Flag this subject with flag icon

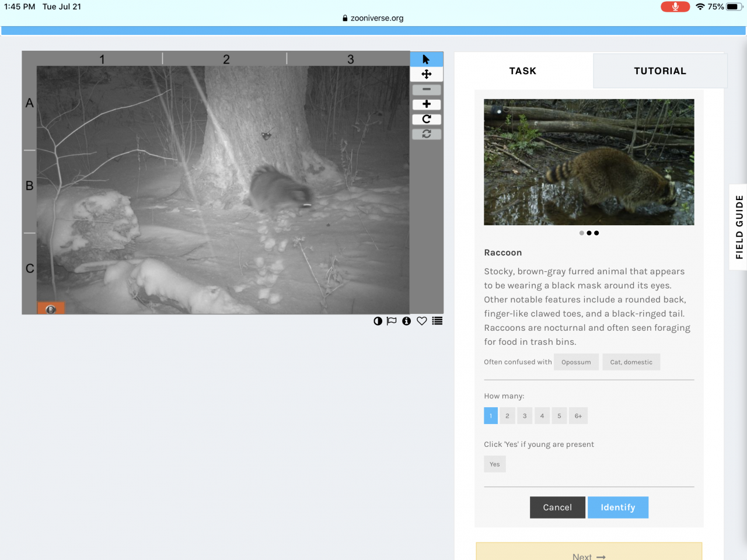click(x=392, y=321)
